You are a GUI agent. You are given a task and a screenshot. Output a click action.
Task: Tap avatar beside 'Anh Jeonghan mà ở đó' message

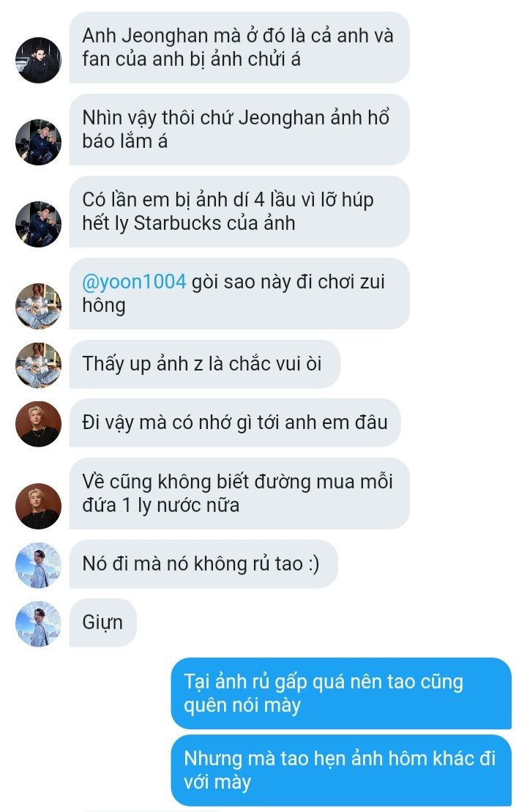click(x=38, y=60)
